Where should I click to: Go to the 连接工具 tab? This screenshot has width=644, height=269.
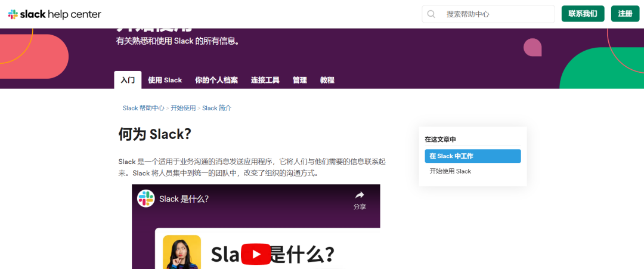(x=265, y=80)
